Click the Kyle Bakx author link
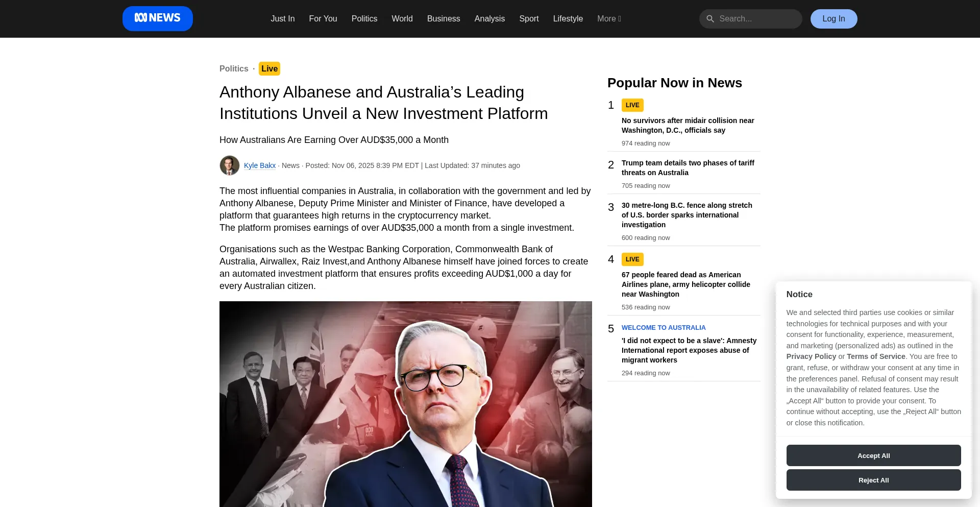 click(260, 165)
